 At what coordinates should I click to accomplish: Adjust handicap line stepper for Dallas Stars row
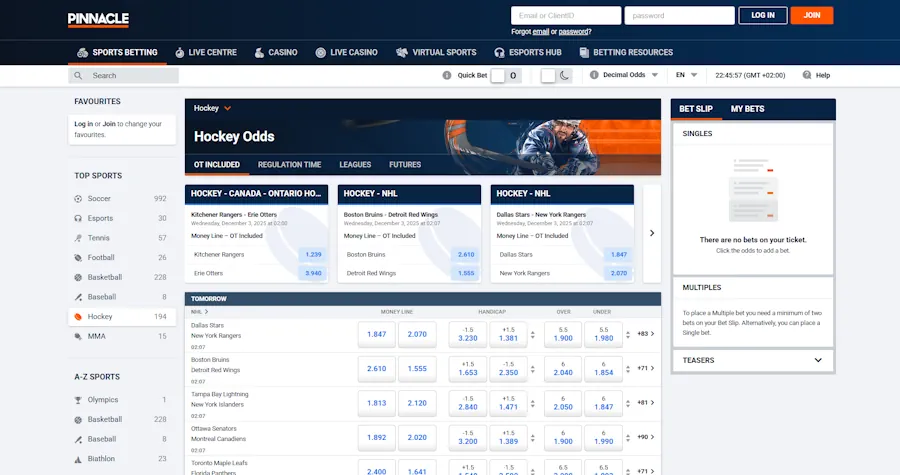(533, 334)
